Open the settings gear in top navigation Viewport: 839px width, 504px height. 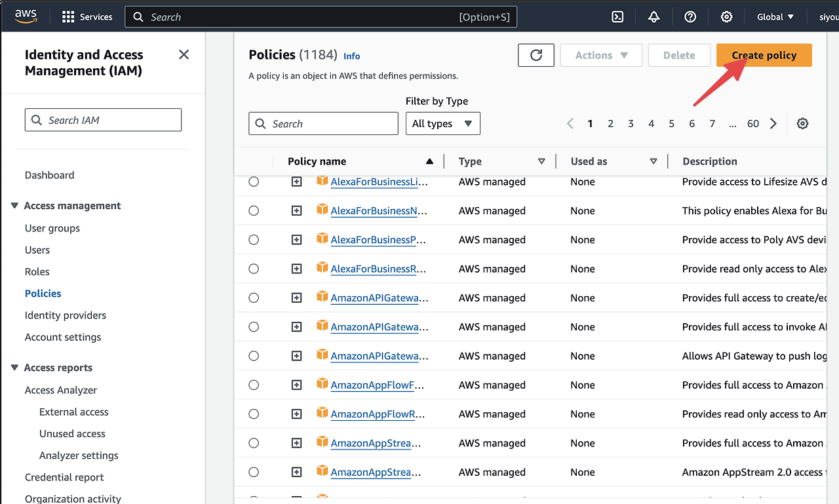coord(726,17)
